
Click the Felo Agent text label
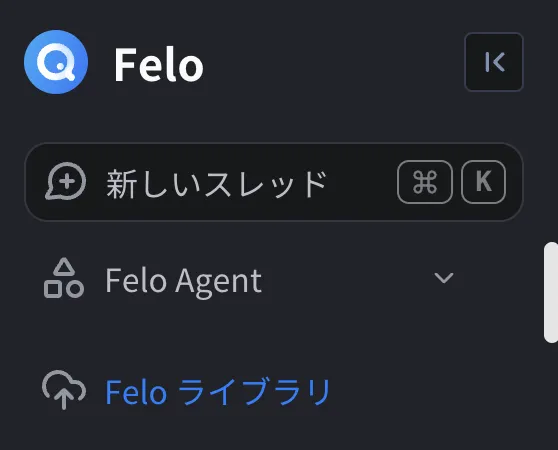click(x=184, y=281)
